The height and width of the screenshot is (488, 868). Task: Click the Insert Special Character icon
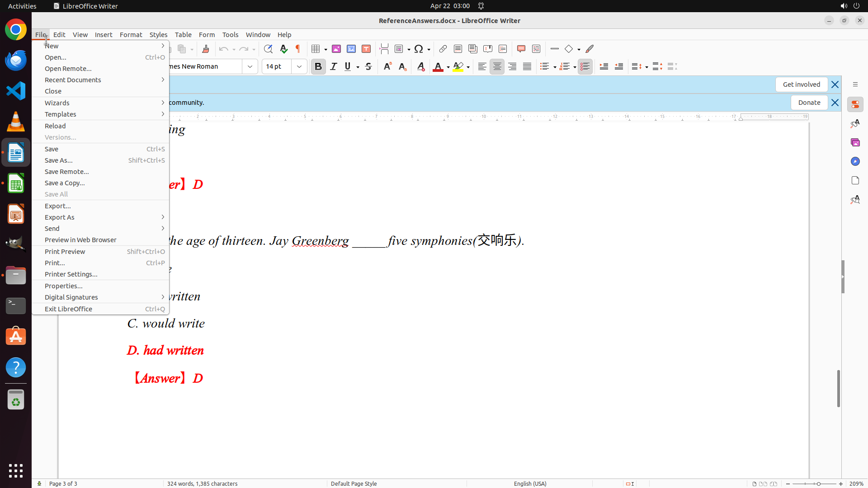click(419, 49)
